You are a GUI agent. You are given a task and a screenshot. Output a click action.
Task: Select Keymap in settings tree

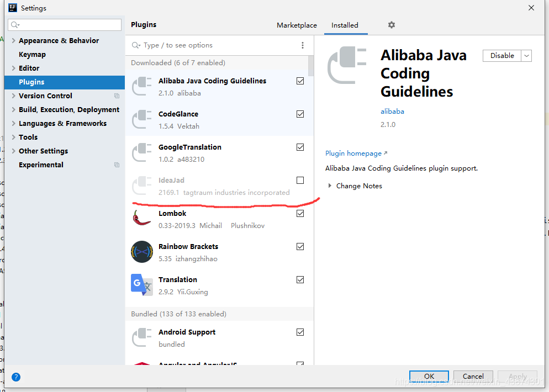(x=32, y=55)
